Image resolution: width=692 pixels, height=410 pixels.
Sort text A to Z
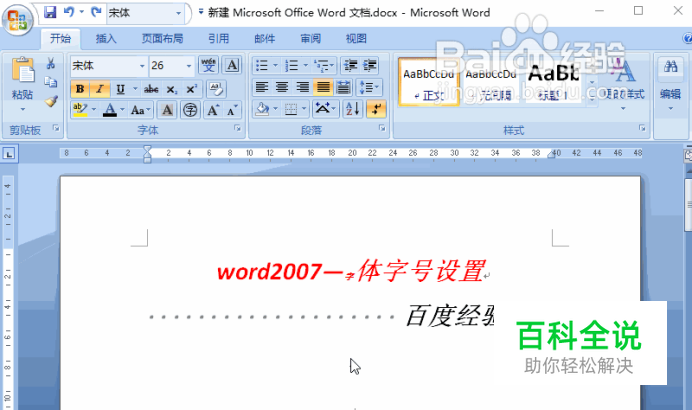click(353, 109)
